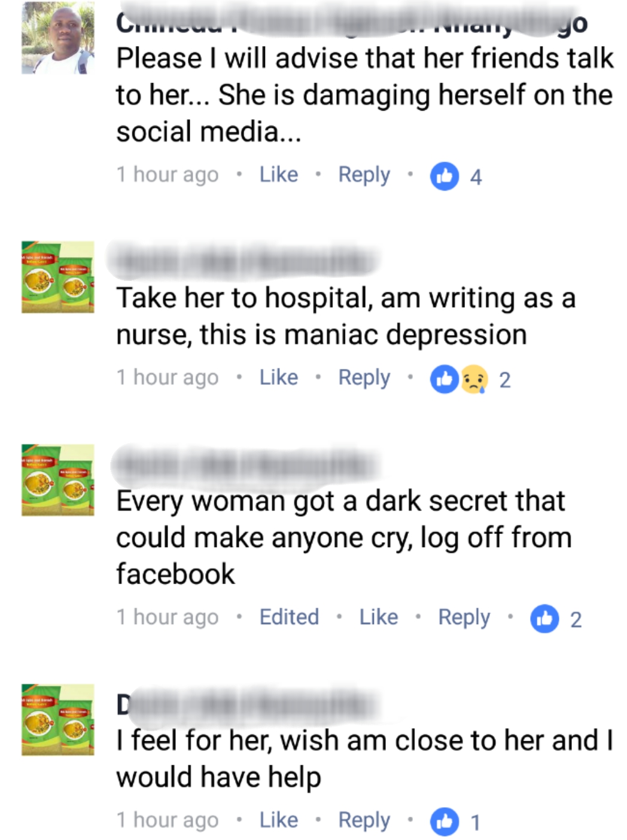
Task: Open the avatar beside 'I feel for her' comment
Action: [x=58, y=720]
